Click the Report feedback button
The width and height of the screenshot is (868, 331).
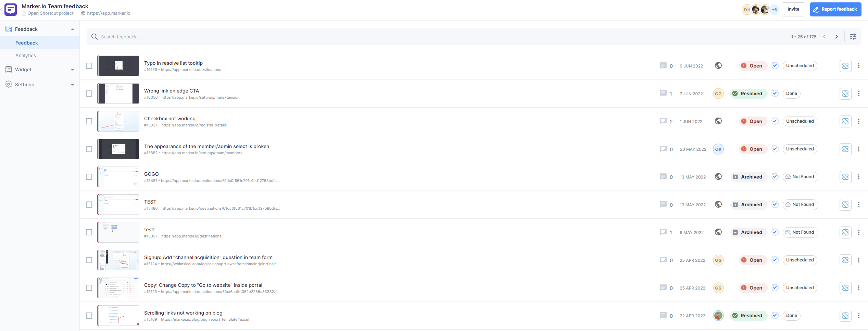835,9
